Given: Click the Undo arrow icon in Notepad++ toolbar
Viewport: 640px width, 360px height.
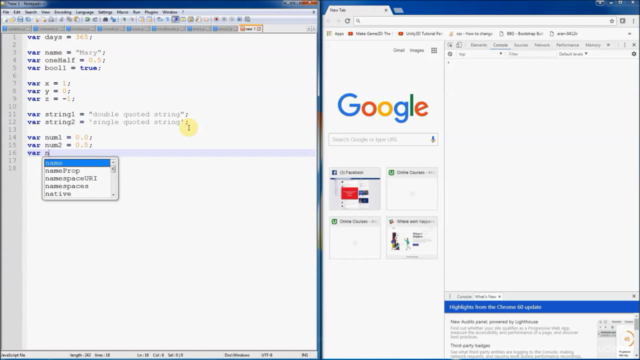Looking at the screenshot, I should tap(87, 19).
